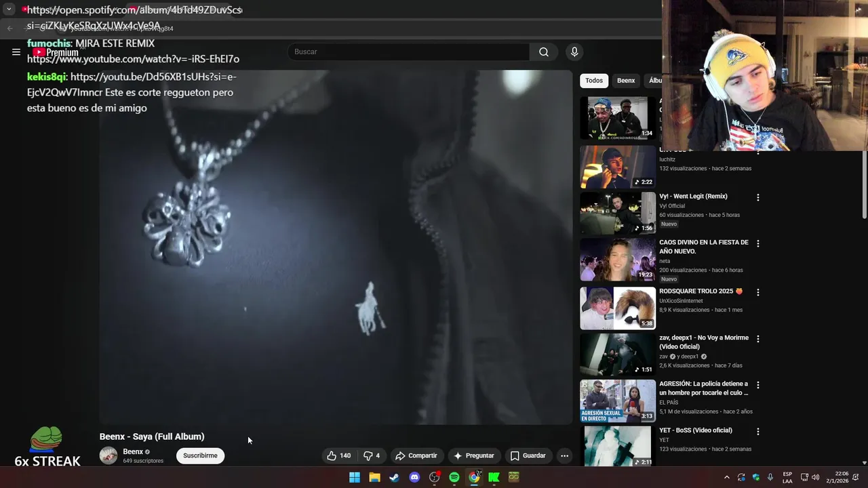Image resolution: width=868 pixels, height=488 pixels.
Task: Open options menu for AGRESIÓN video
Action: pos(758,384)
